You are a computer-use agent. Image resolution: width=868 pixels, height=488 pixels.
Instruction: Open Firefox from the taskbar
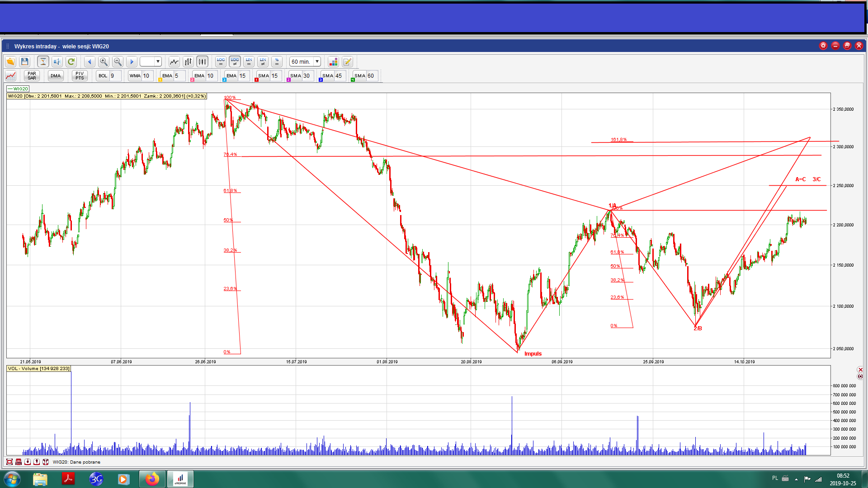pos(152,479)
